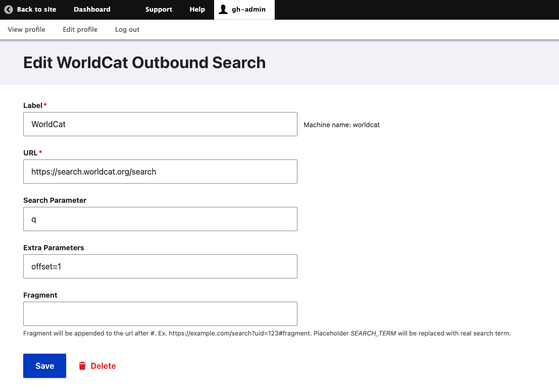Focus the URL field with search.worldcat.org
This screenshot has height=392, width=559.
(x=160, y=172)
